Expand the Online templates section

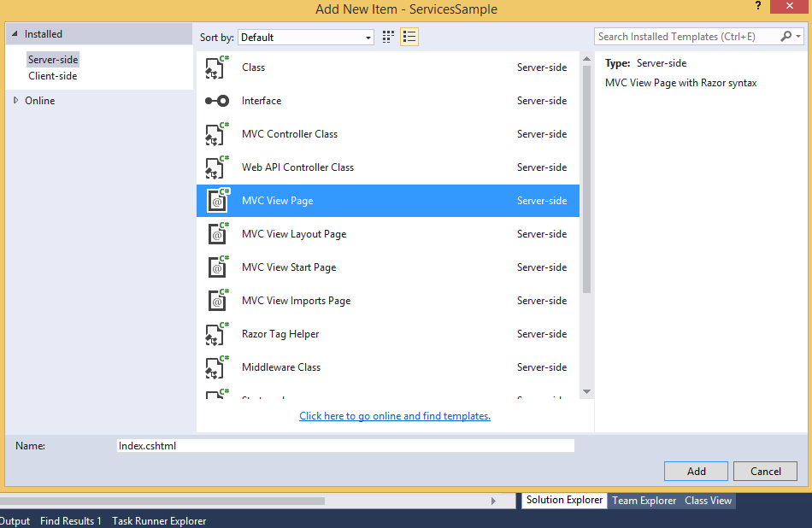(15, 100)
